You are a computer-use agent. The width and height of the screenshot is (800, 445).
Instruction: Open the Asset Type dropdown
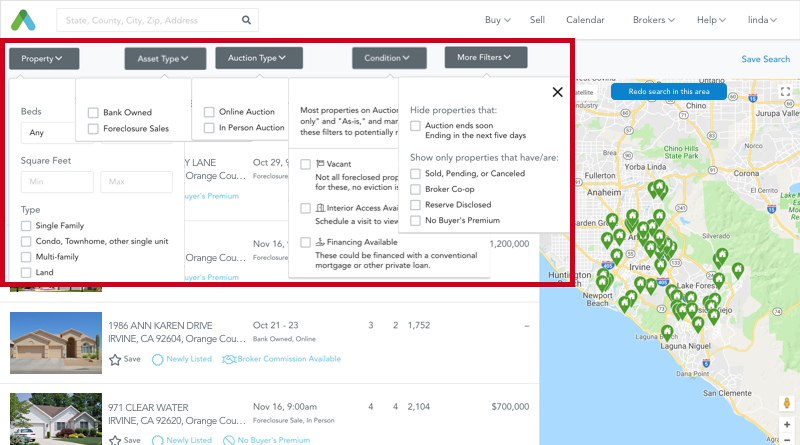(x=164, y=59)
